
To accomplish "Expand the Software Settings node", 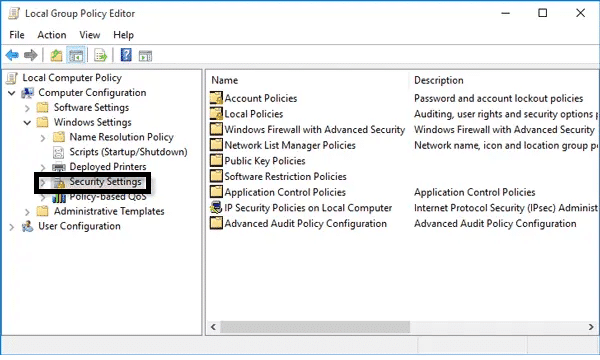I will click(27, 108).
